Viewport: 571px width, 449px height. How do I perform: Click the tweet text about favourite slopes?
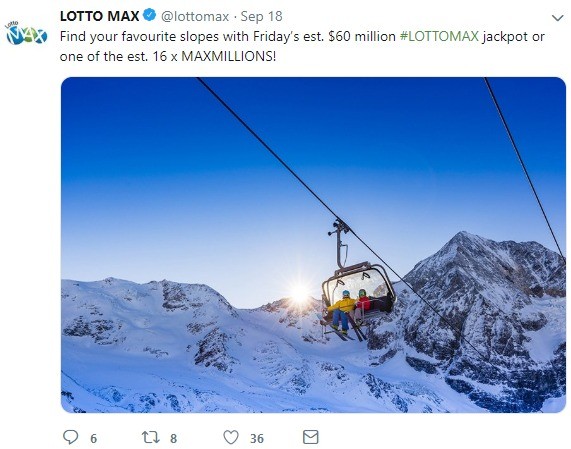pos(302,46)
